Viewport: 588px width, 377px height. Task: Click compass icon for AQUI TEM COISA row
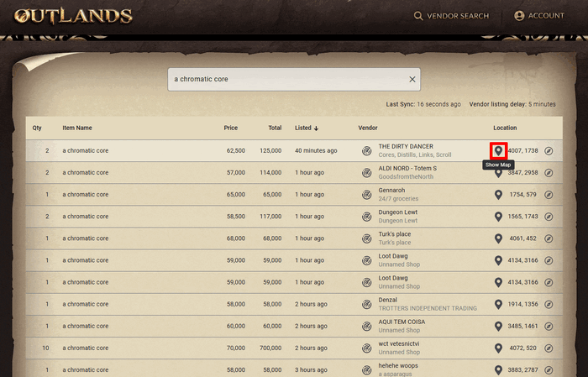tap(549, 326)
